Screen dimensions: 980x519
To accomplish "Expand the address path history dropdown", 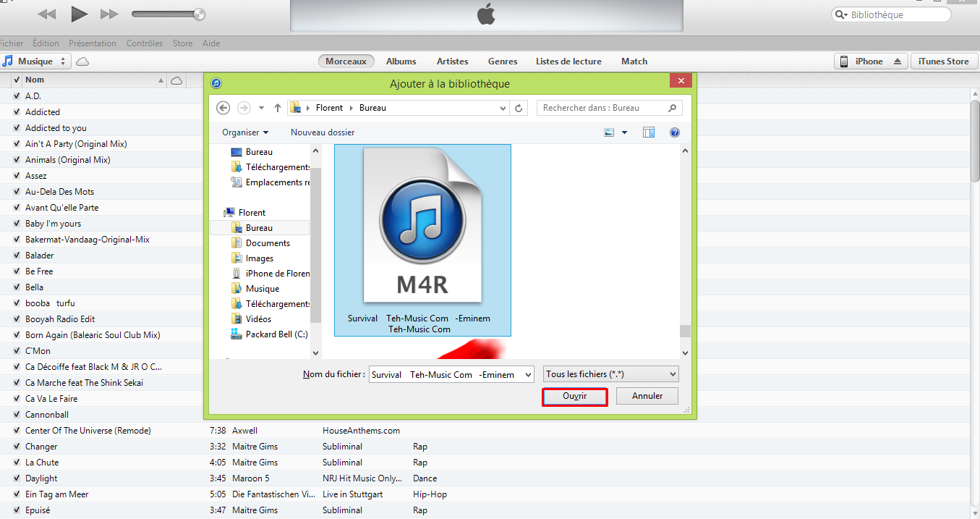I will [503, 108].
